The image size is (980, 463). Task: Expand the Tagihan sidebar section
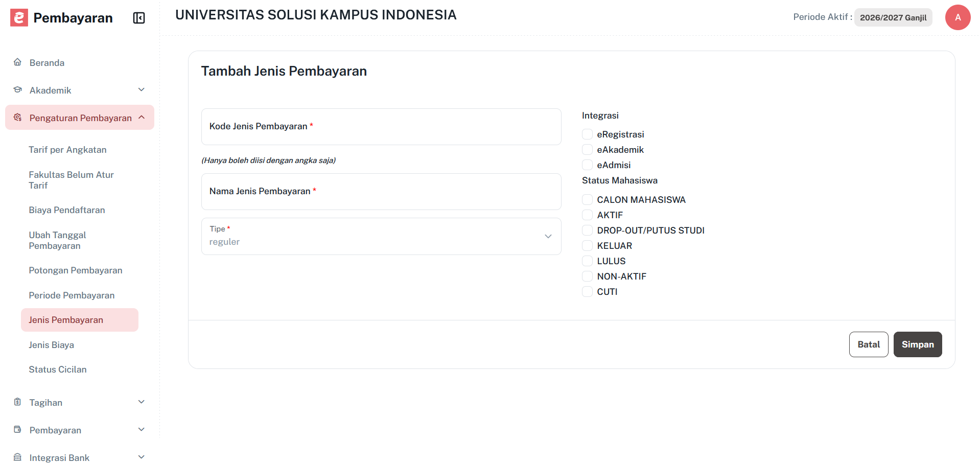point(141,402)
